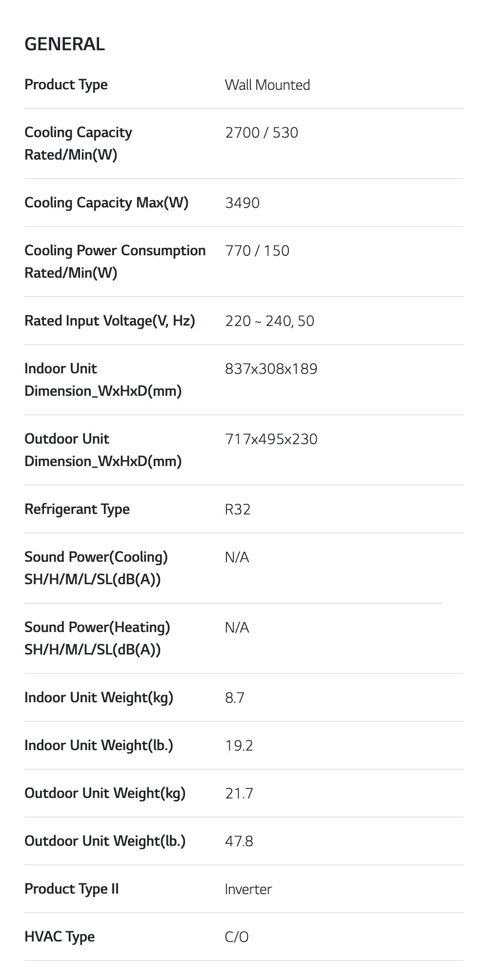
Task: Select the 2700 / 530 value
Action: [x=261, y=133]
